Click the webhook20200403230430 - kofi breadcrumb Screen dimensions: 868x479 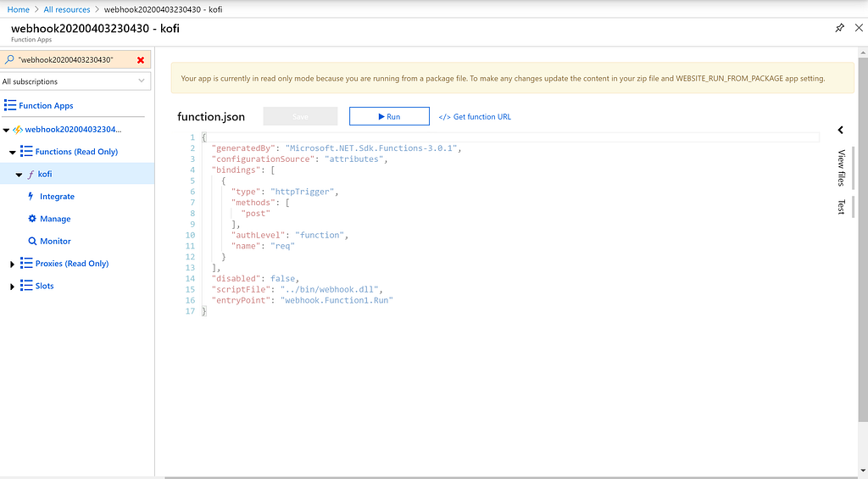pos(164,9)
